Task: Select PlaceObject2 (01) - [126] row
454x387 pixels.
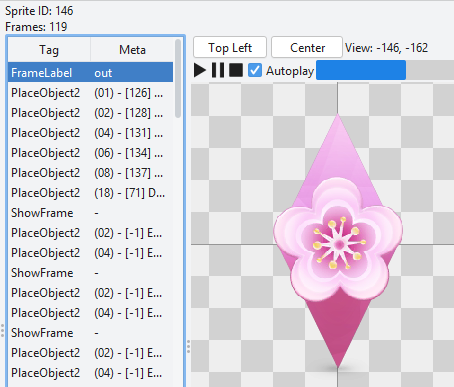Action: pos(90,93)
